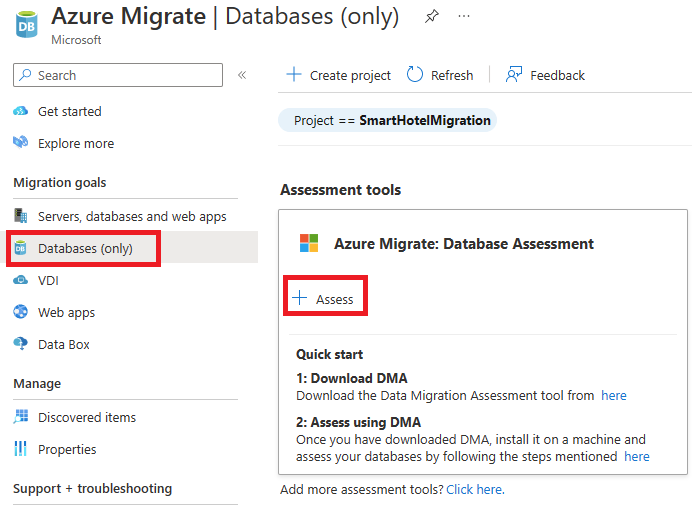692x507 pixels.
Task: Open Data Box menu item
Action: coord(64,344)
